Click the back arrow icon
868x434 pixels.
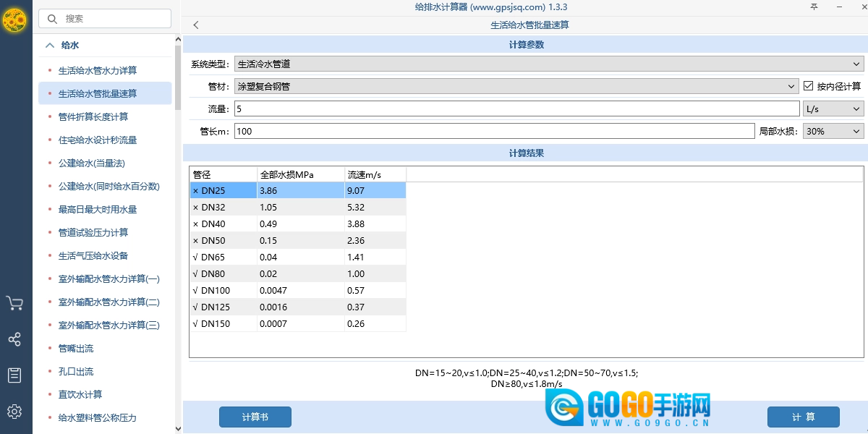196,25
